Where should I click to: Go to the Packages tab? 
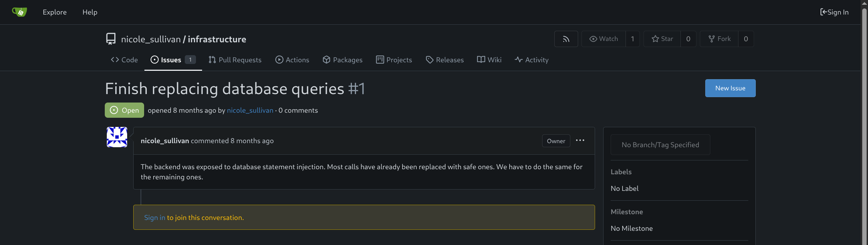[x=342, y=60]
